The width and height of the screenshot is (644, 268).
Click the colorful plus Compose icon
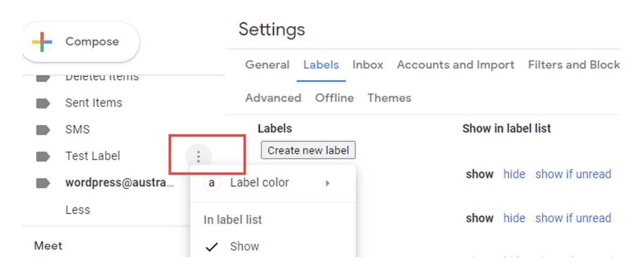(42, 42)
